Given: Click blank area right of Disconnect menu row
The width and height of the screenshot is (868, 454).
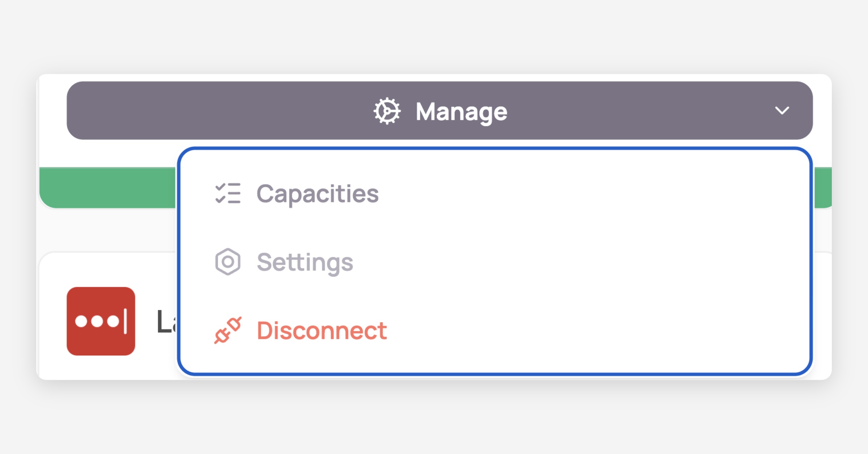Looking at the screenshot, I should coord(579,331).
